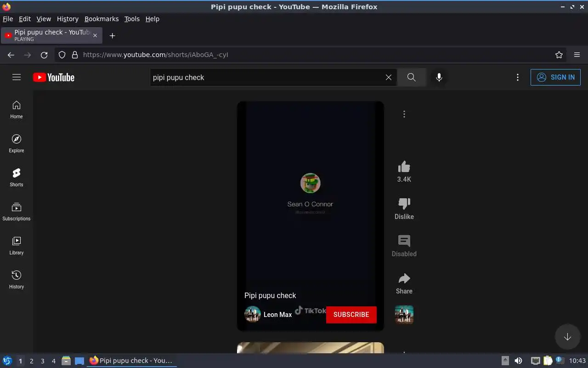This screenshot has height=368, width=588.
Task: Open Firefox application hamburger menu
Action: [x=577, y=55]
